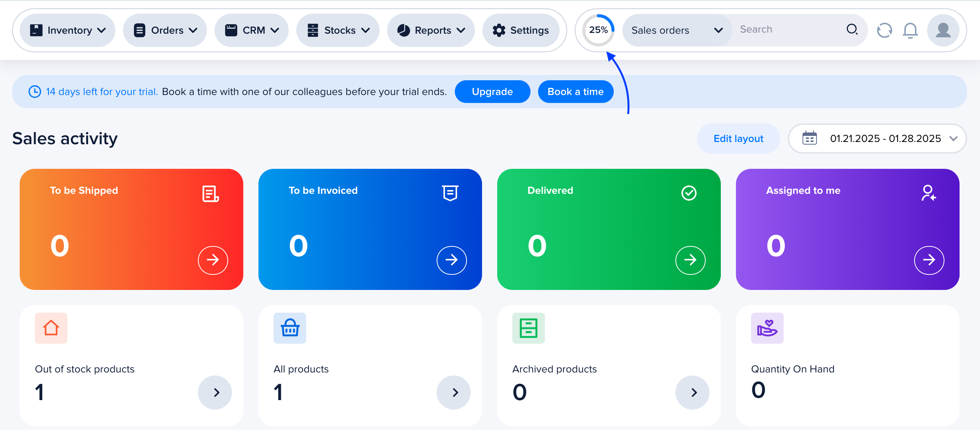Click the Sales activity heading

tap(65, 139)
